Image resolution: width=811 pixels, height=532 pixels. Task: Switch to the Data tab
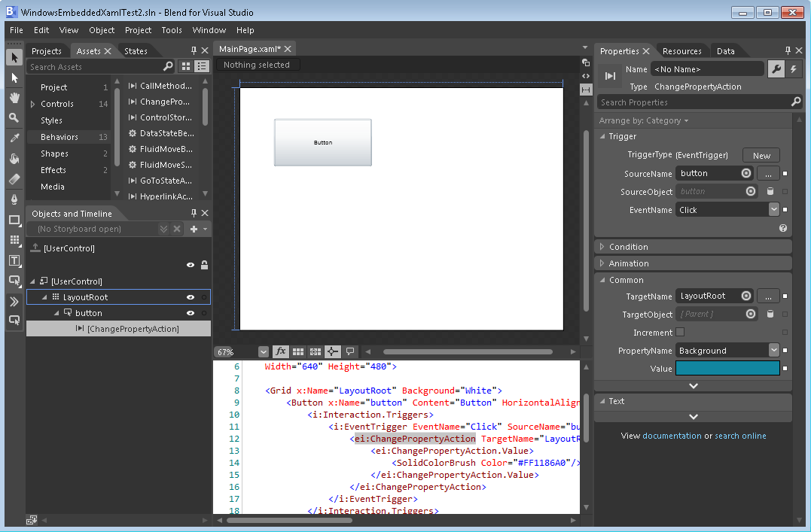click(726, 50)
